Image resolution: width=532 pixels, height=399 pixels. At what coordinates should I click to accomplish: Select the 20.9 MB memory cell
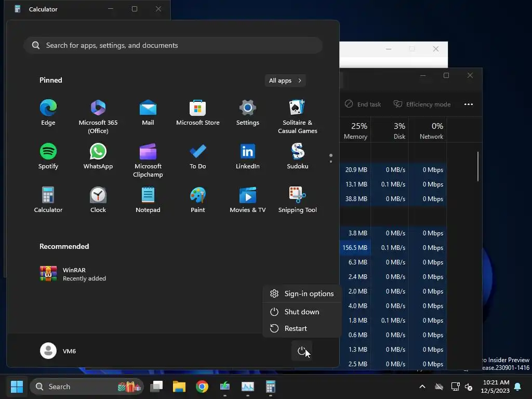355,170
